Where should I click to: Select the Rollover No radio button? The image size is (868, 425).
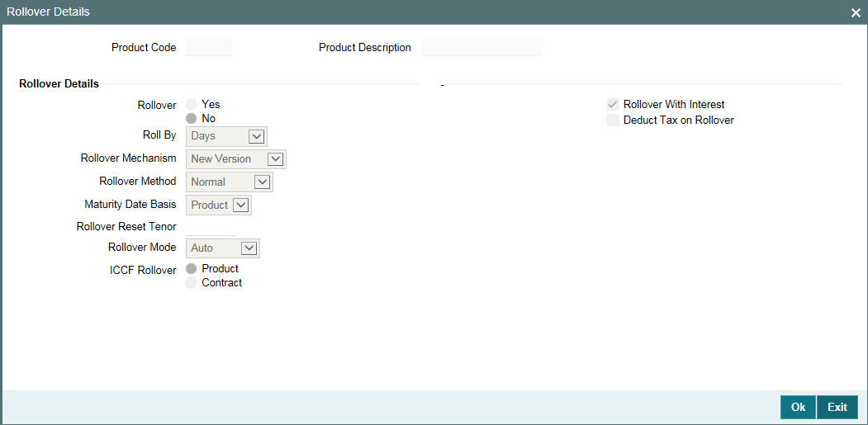coord(192,119)
